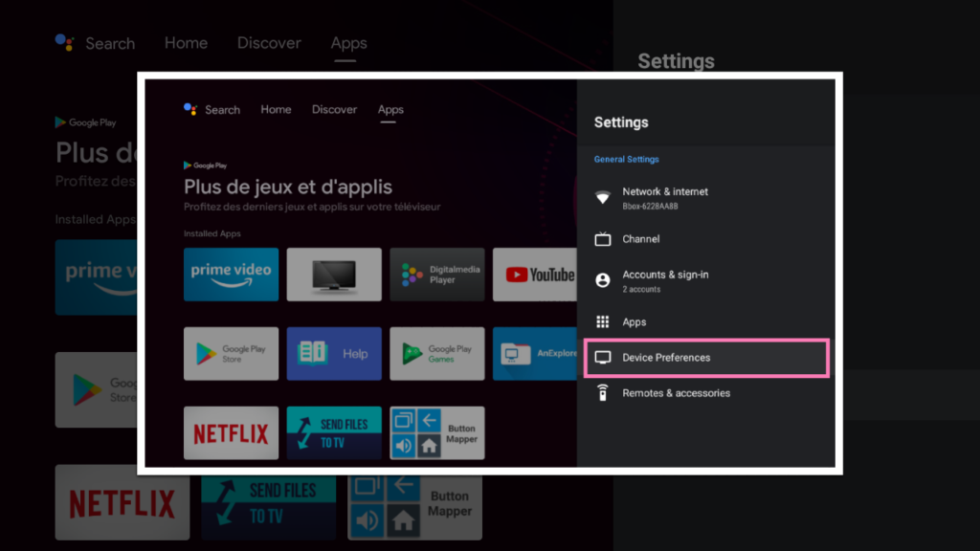Viewport: 980px width, 551px height.
Task: Launch Netflix from the inset app grid
Action: pyautogui.click(x=232, y=433)
